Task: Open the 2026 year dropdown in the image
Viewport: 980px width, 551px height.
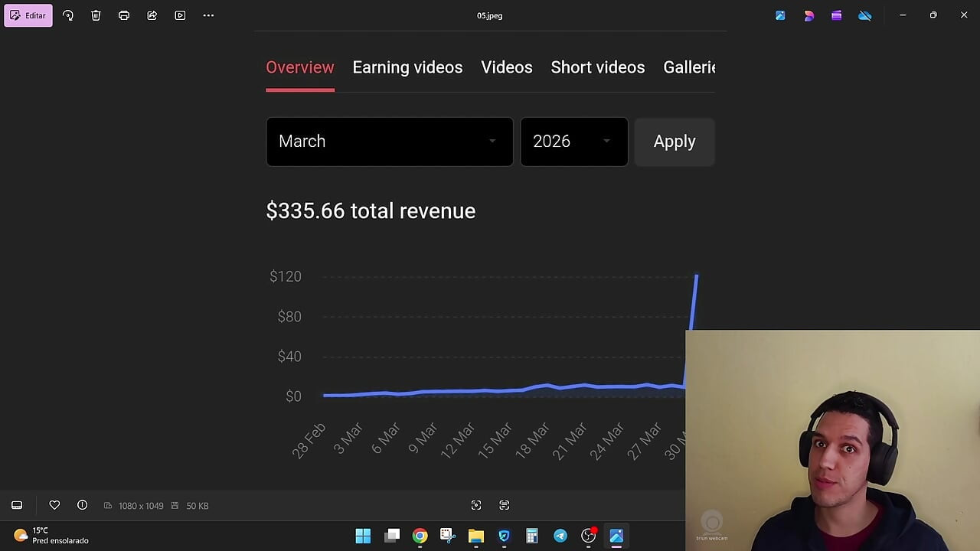Action: click(x=574, y=142)
